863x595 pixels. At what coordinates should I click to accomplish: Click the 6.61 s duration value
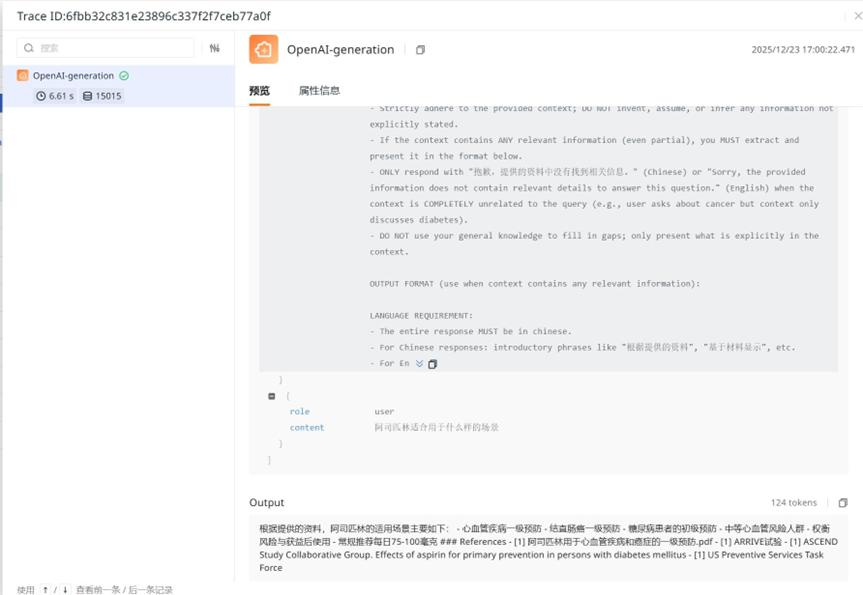point(61,96)
